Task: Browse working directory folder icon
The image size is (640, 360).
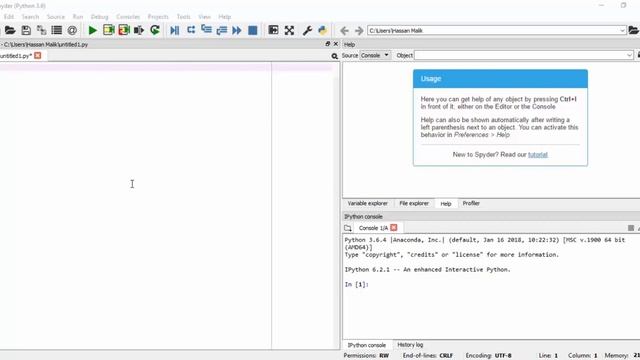Action: (x=633, y=30)
